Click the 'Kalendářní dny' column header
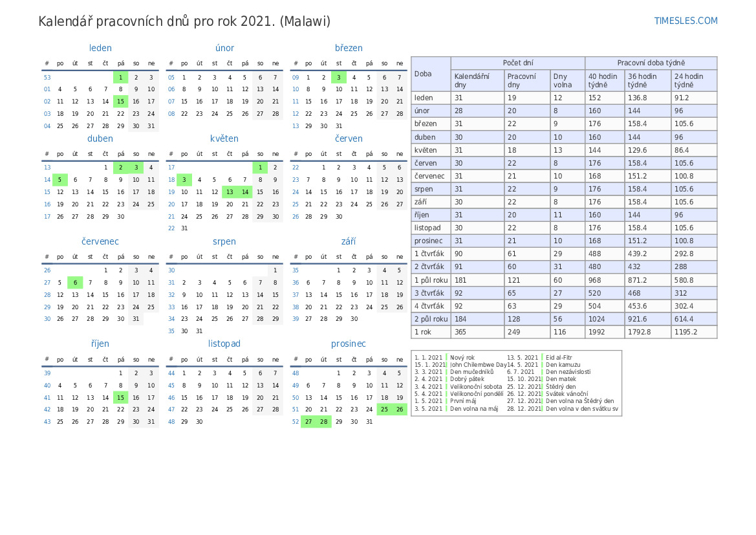756x535 pixels. [477, 80]
